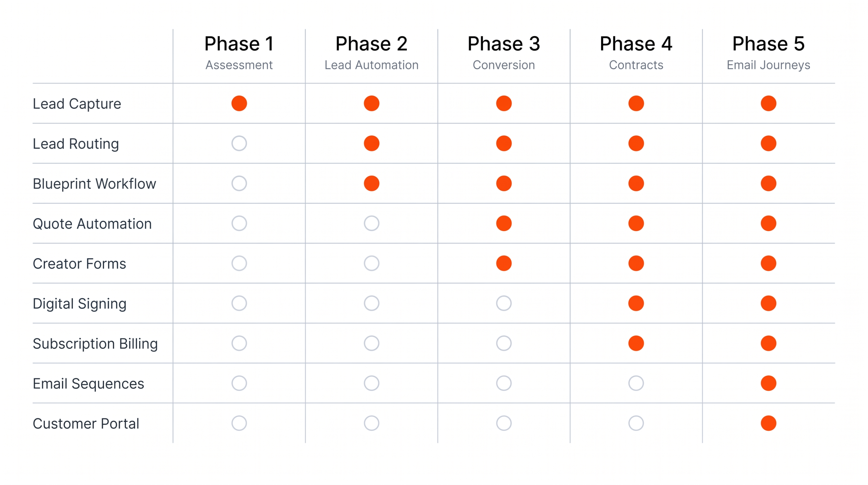
Task: Select the orange dot for Lead Routing Phase 2
Action: [x=371, y=143]
